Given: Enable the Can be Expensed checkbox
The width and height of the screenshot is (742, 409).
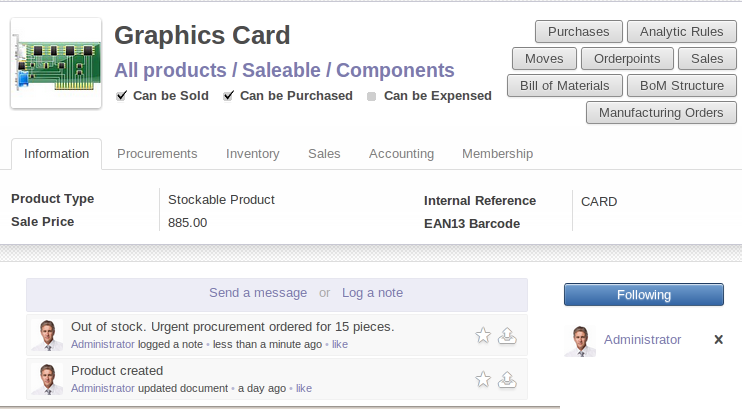Looking at the screenshot, I should click(x=372, y=97).
